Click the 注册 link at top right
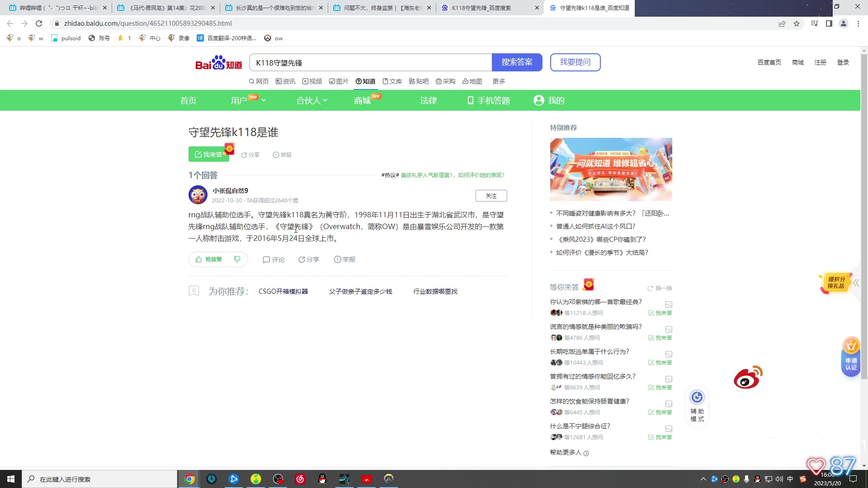The image size is (868, 488). tap(820, 62)
